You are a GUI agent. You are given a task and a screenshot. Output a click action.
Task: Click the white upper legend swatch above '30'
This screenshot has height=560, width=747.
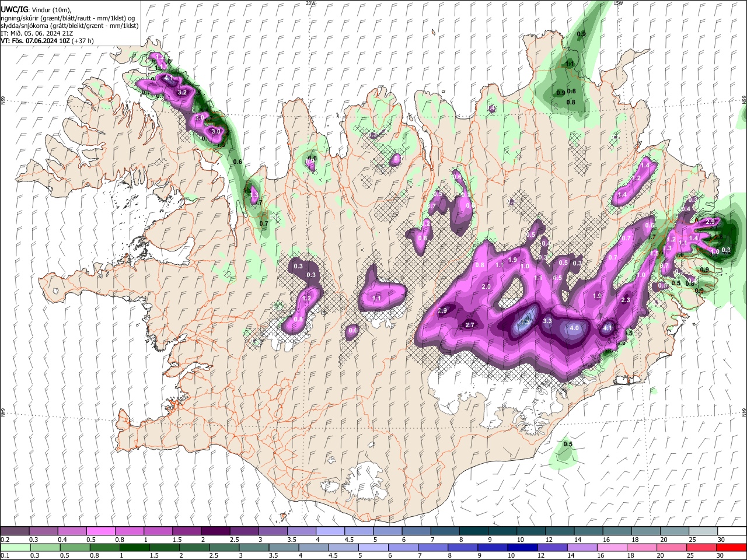tap(731, 531)
